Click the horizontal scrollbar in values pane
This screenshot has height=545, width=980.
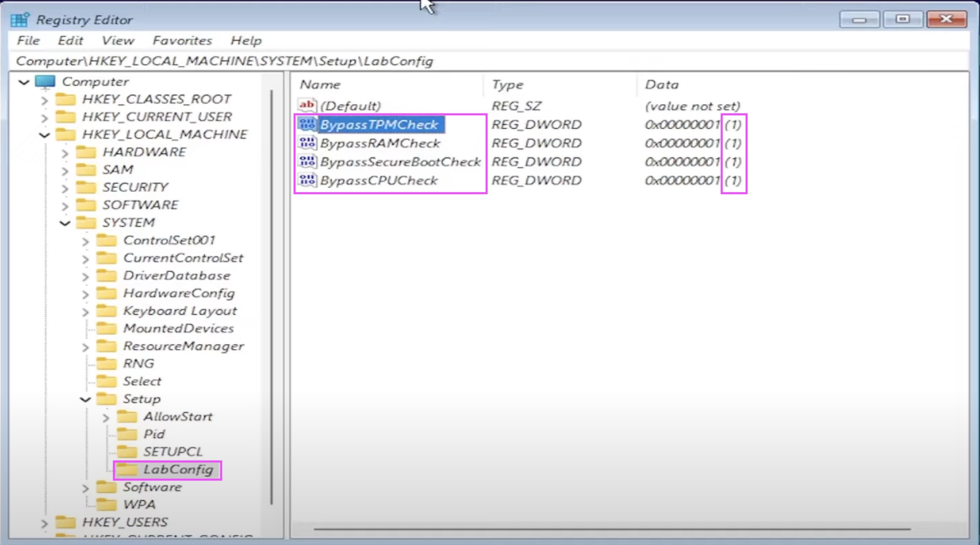tap(612, 529)
